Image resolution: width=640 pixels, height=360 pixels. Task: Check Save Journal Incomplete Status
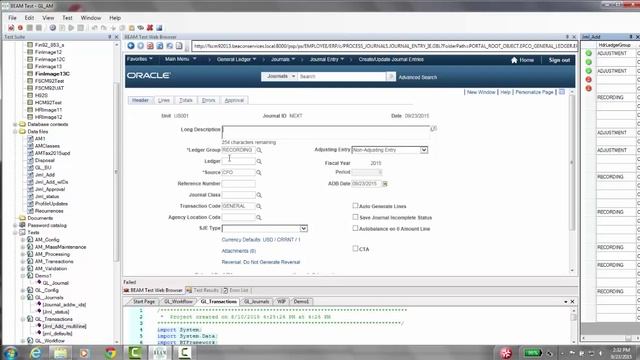tap(355, 217)
